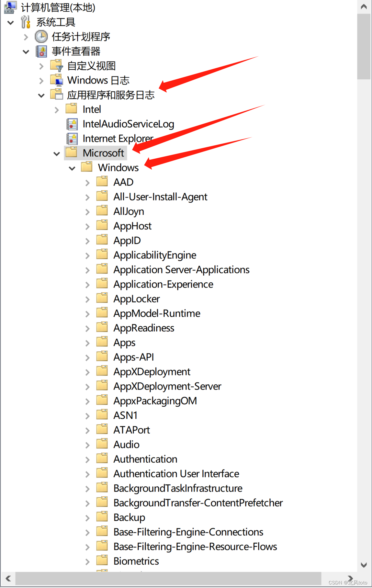The image size is (372, 588).
Task: Collapse the Windows folder node
Action: click(x=72, y=168)
